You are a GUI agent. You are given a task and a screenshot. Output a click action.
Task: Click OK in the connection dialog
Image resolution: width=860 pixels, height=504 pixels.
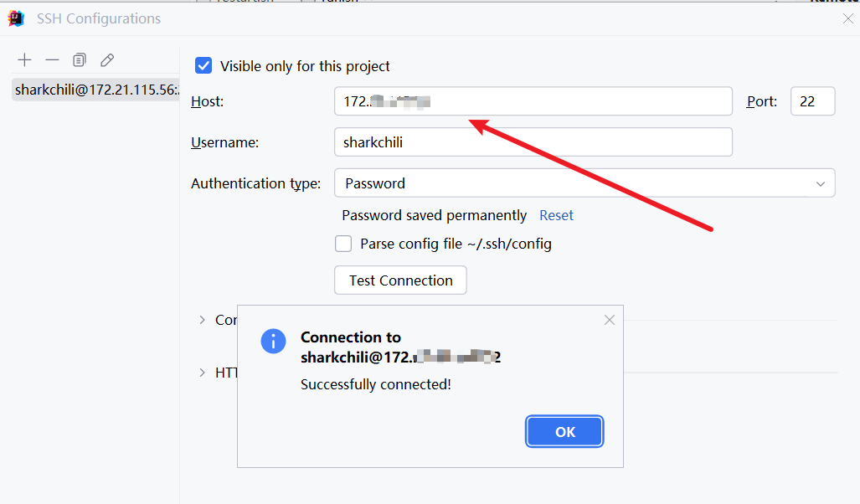[x=564, y=432]
